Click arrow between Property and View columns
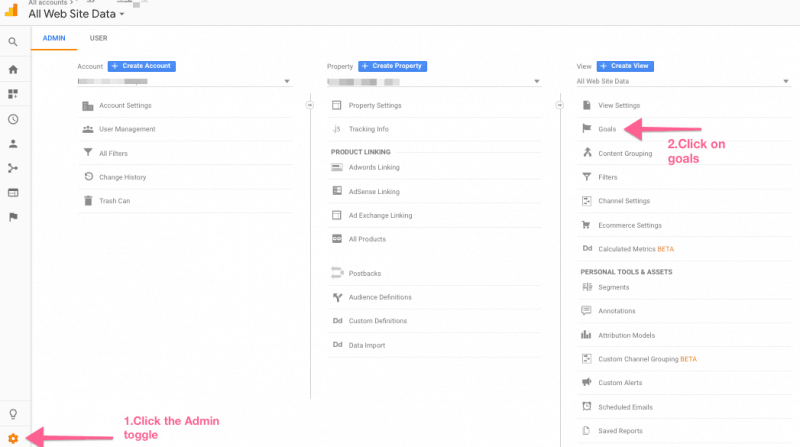This screenshot has height=447, width=800. pyautogui.click(x=560, y=105)
